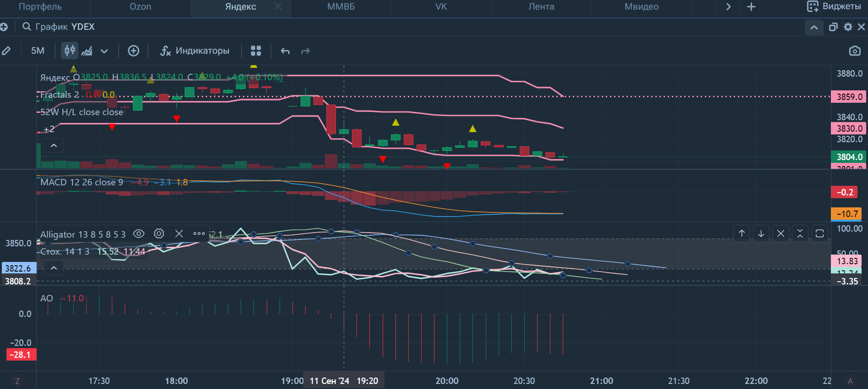The height and width of the screenshot is (389, 868).
Task: Open the Ozon tab
Action: point(140,7)
